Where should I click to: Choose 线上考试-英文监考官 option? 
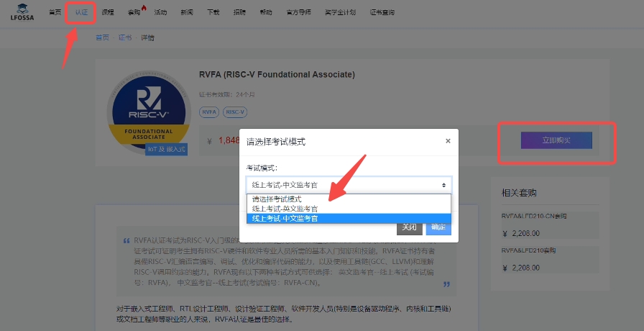[x=349, y=209]
